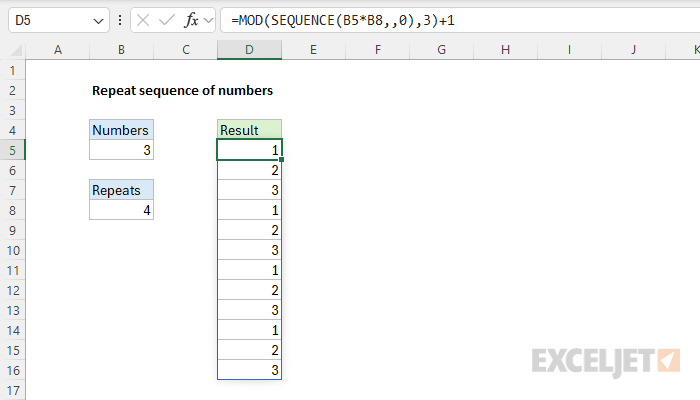
Task: Select row 1 header
Action: pos(12,71)
